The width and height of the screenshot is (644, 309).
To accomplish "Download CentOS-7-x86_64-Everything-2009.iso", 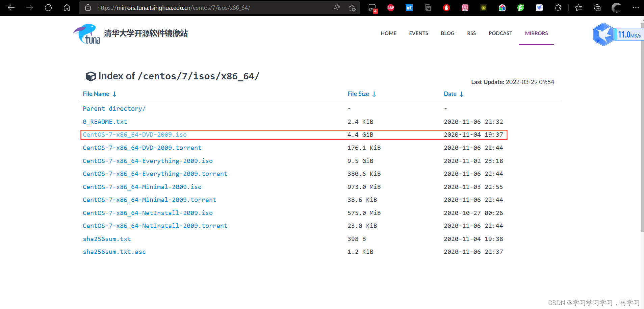I will pyautogui.click(x=148, y=161).
